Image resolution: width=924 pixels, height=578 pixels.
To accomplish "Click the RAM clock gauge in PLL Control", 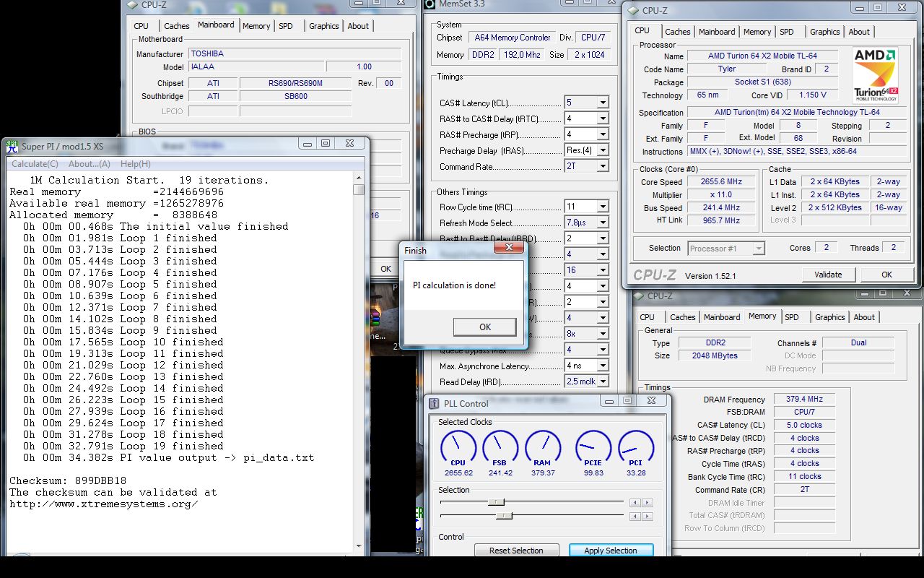I will point(543,449).
